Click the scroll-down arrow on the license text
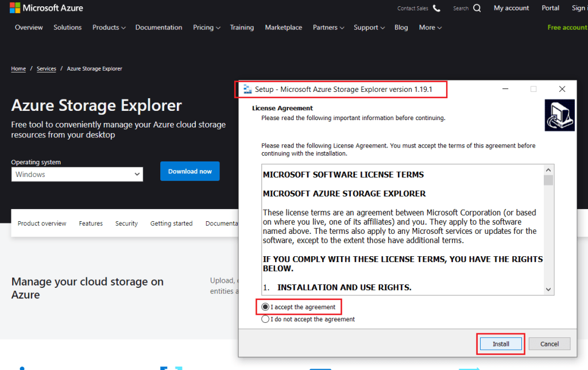The width and height of the screenshot is (588, 370). click(x=548, y=289)
